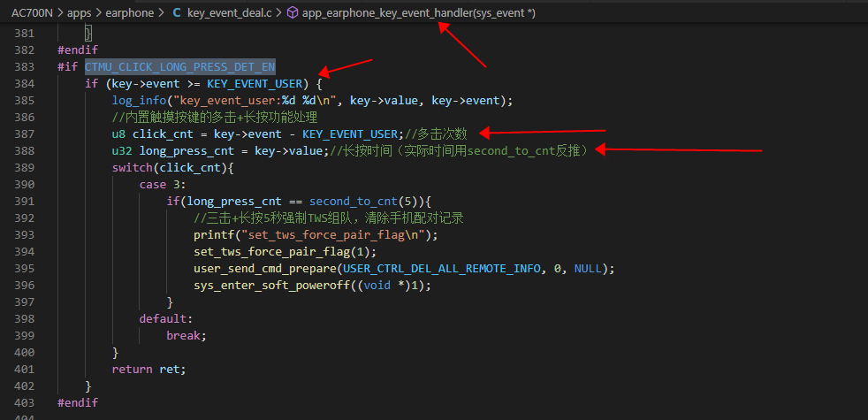Open AC700N breadcrumb folder
Image resolution: width=868 pixels, height=420 pixels.
click(32, 12)
